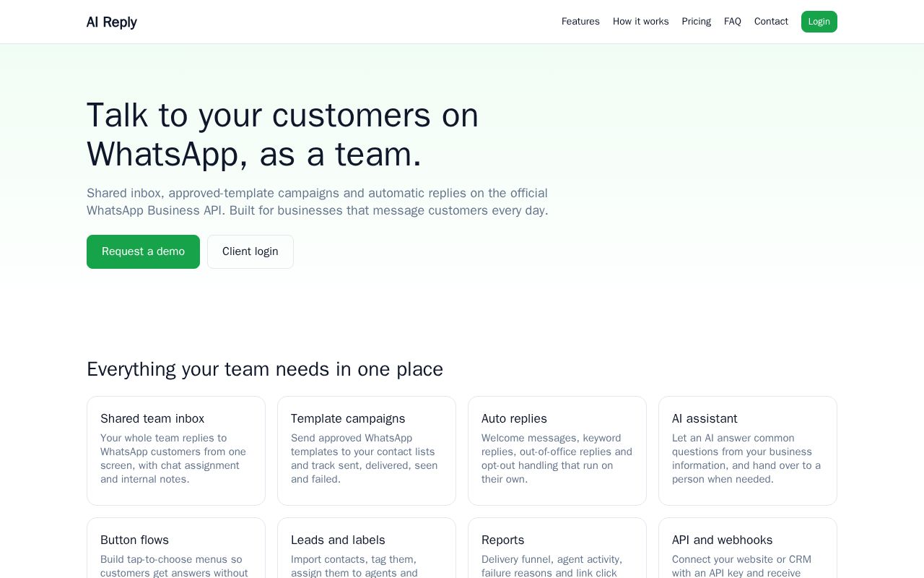Click the Request a demo button
The width and height of the screenshot is (924, 578).
pyautogui.click(x=143, y=251)
